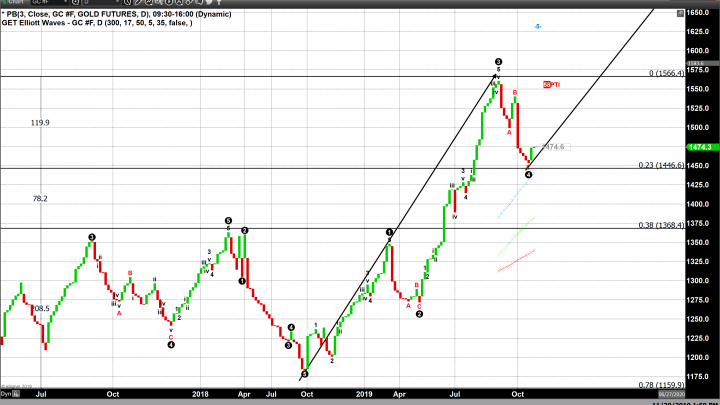The height and width of the screenshot is (405, 720).
Task: Click the 119.9 value text
Action: (x=40, y=123)
